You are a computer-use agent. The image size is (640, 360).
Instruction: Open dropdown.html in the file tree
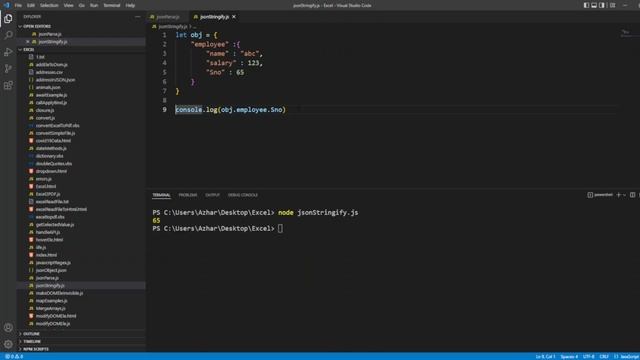click(x=51, y=171)
